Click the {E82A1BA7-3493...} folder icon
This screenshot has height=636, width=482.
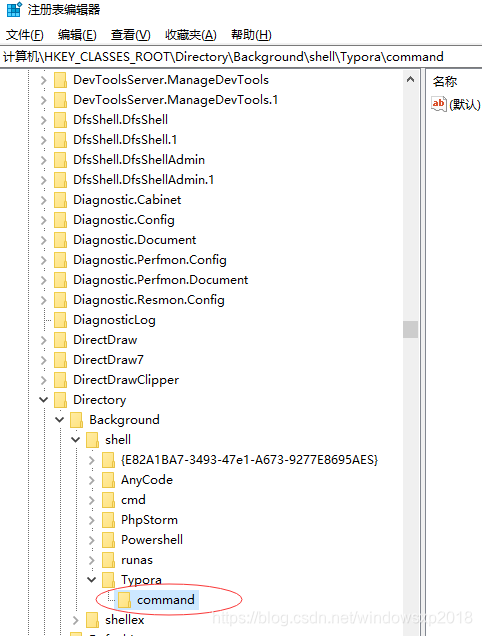coord(108,460)
